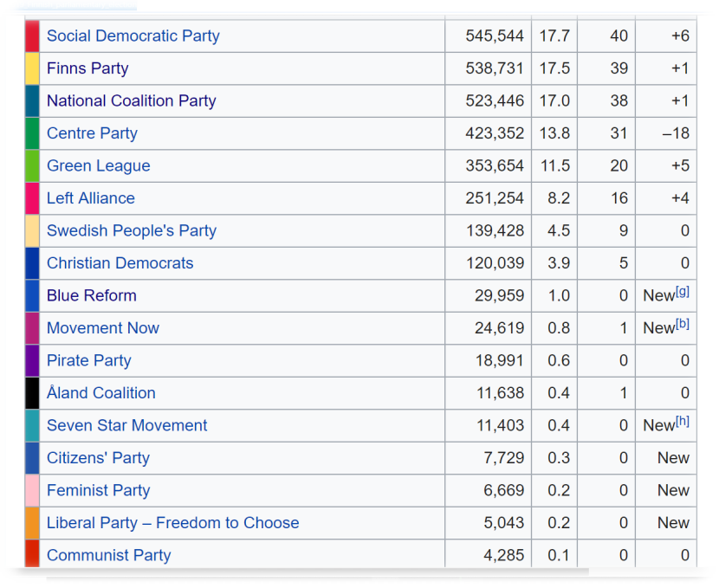Open the National Coalition Party link
This screenshot has width=719, height=588.
coord(131,100)
